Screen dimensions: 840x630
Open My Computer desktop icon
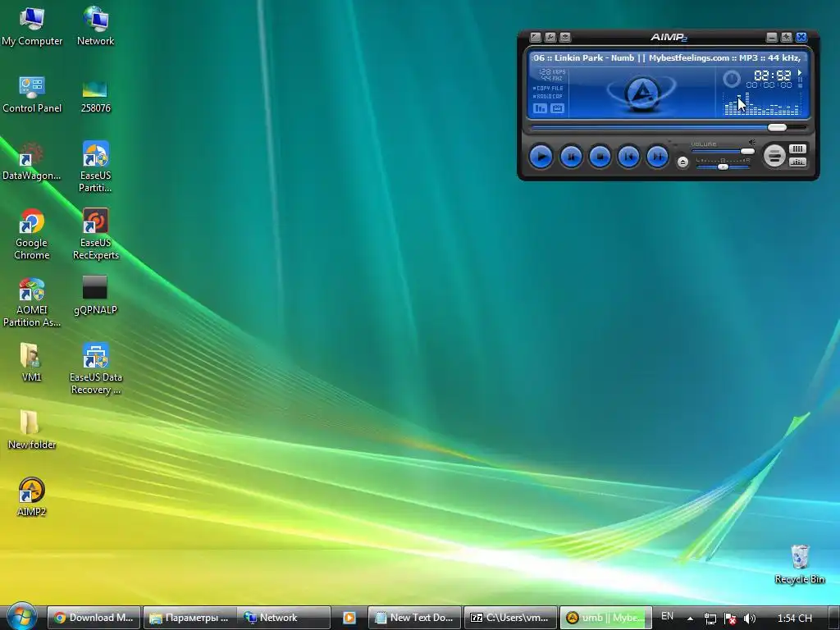pyautogui.click(x=32, y=27)
